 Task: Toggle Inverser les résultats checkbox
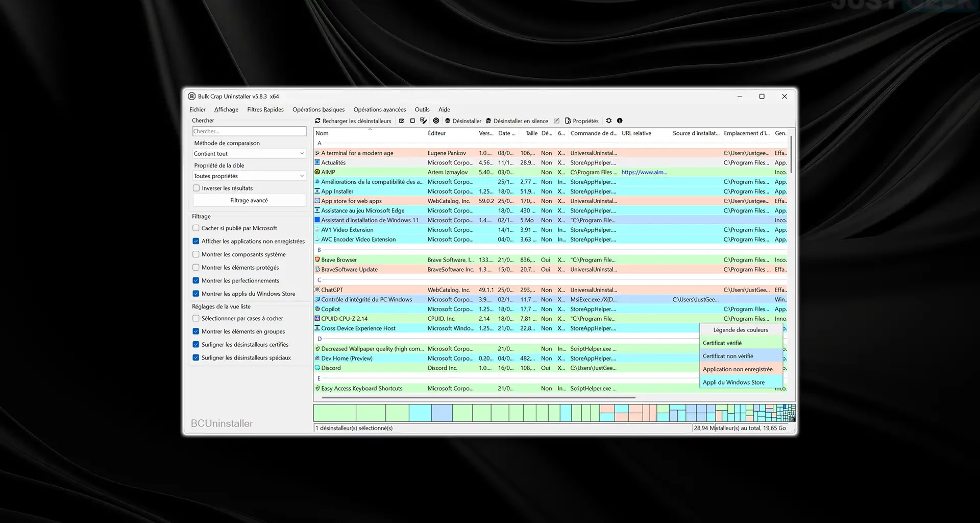[x=196, y=188]
